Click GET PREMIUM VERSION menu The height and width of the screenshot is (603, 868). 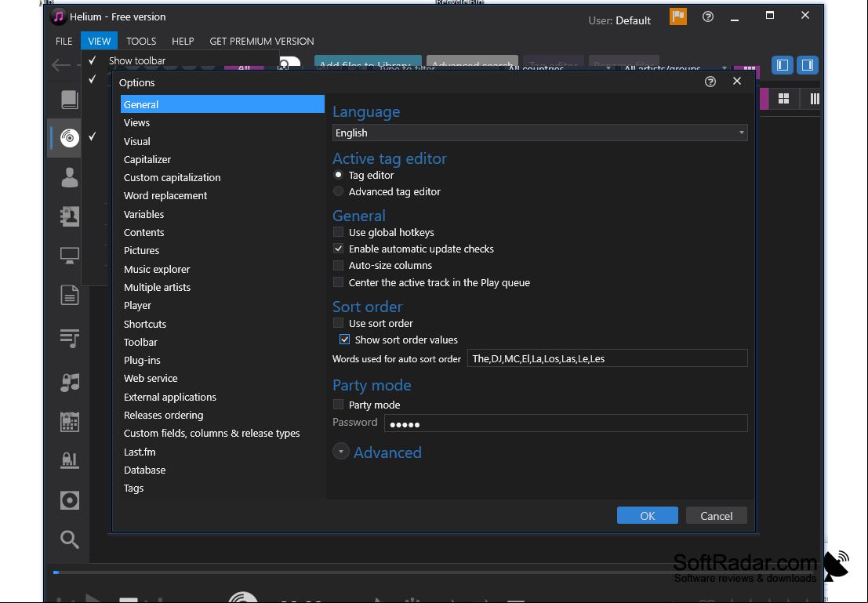point(262,41)
